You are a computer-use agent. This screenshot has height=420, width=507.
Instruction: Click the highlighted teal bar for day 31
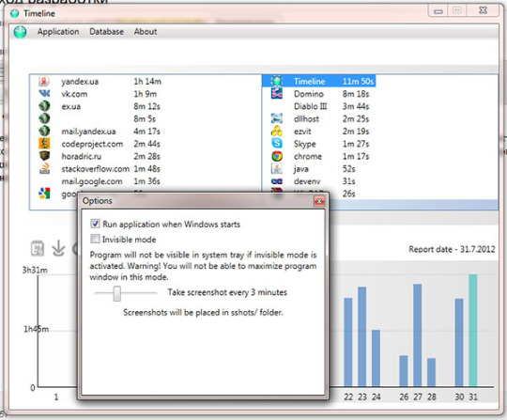pyautogui.click(x=472, y=331)
